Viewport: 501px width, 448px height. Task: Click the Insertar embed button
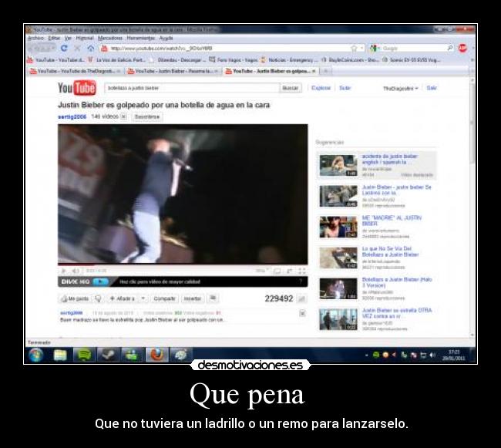193,298
